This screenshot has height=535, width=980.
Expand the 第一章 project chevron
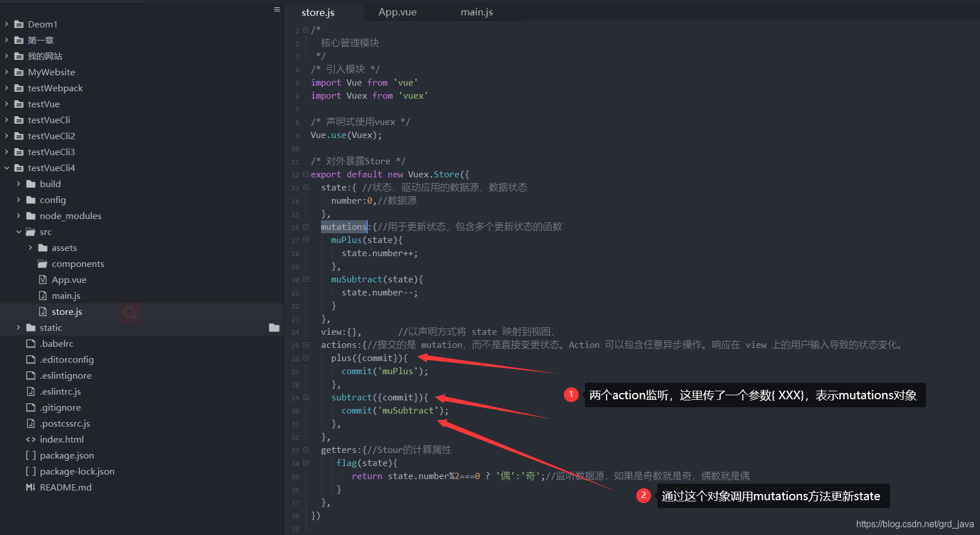tap(6, 40)
